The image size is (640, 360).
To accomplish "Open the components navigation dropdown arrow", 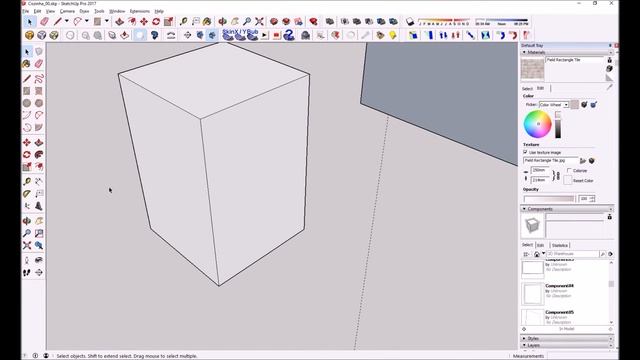I will click(544, 254).
